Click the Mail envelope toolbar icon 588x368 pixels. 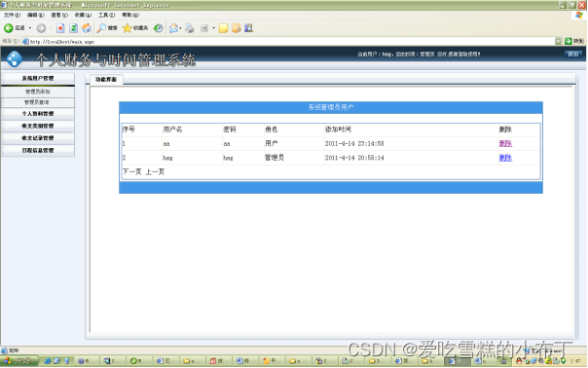173,28
